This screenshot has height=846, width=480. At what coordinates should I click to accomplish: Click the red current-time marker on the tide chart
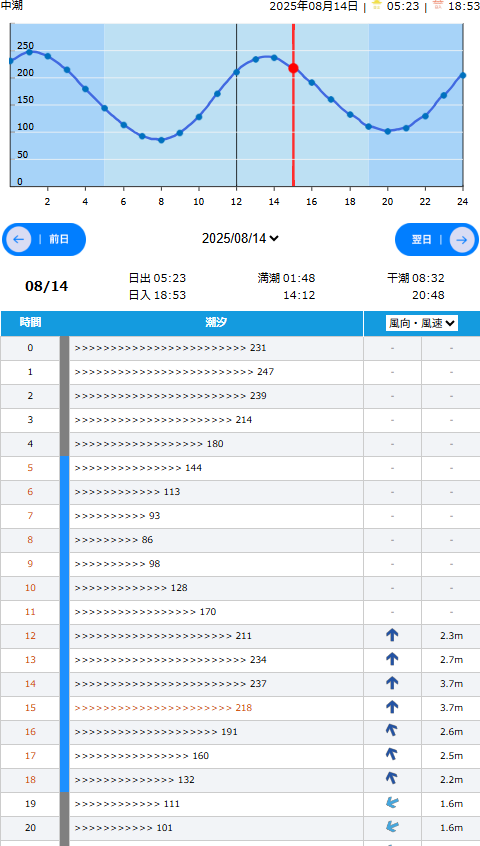tap(293, 68)
